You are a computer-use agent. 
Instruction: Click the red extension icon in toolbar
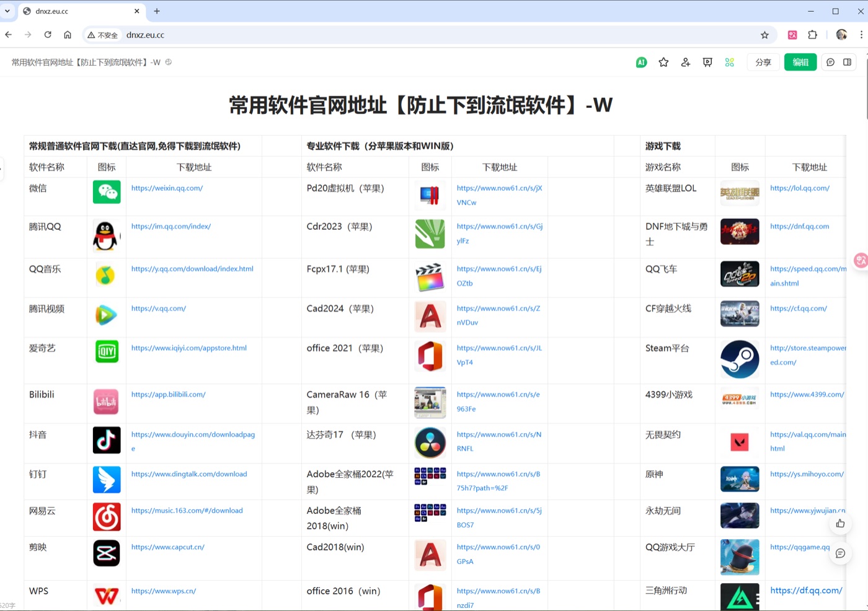click(792, 35)
